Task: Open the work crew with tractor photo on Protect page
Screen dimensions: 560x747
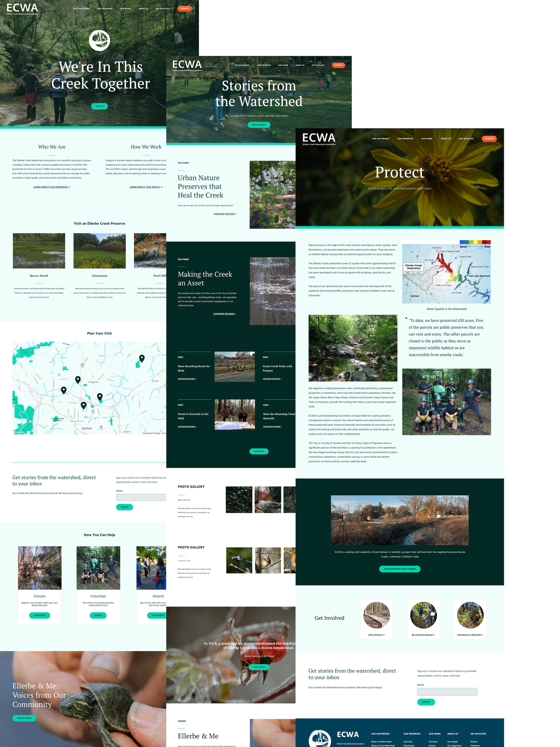Action: pyautogui.click(x=447, y=401)
